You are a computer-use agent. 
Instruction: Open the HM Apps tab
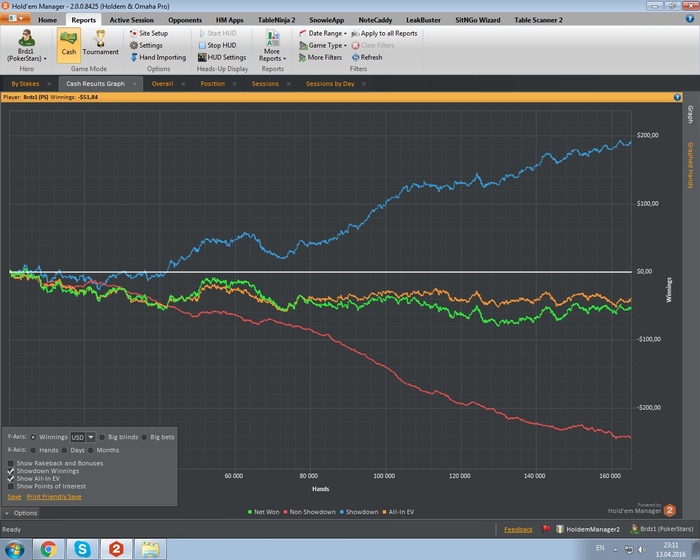point(229,20)
